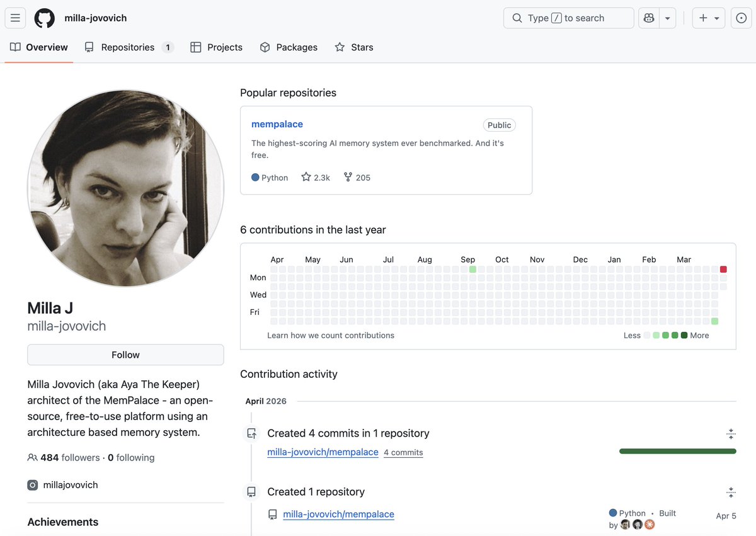Go to GitHub home via Octocat logo
Screen dimensions: 756x536
44,18
